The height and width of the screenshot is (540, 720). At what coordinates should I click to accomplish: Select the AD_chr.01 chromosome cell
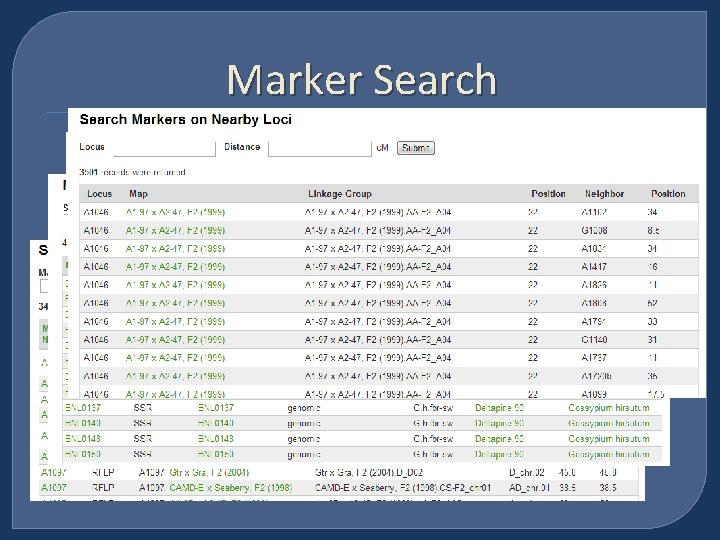coord(529,488)
